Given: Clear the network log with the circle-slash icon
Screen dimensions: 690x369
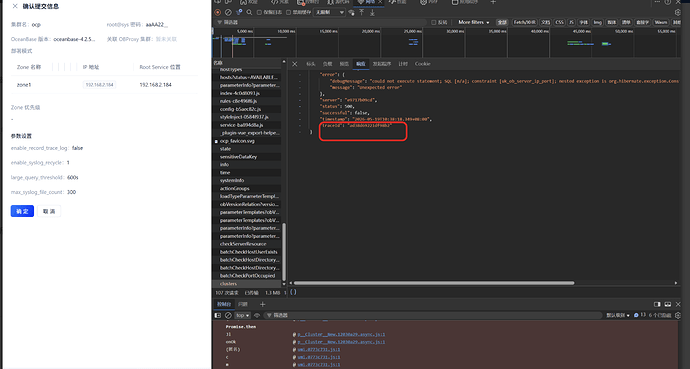Looking at the screenshot, I should pyautogui.click(x=228, y=12).
